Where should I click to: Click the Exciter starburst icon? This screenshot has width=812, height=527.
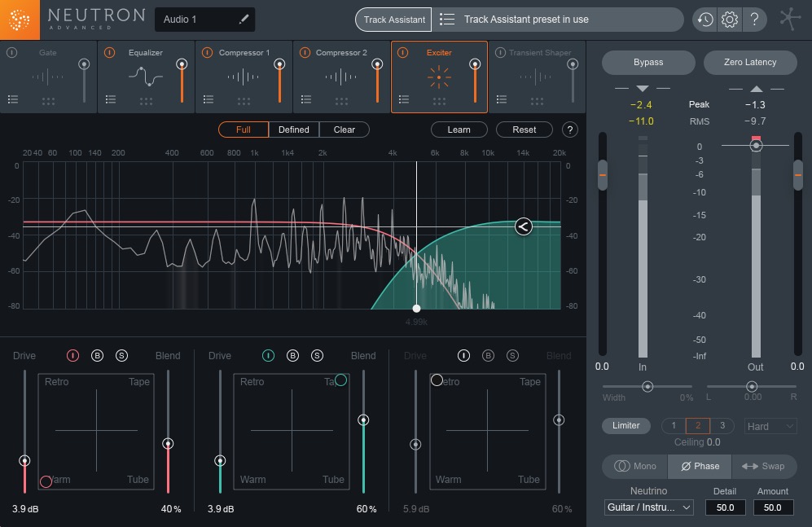(439, 77)
